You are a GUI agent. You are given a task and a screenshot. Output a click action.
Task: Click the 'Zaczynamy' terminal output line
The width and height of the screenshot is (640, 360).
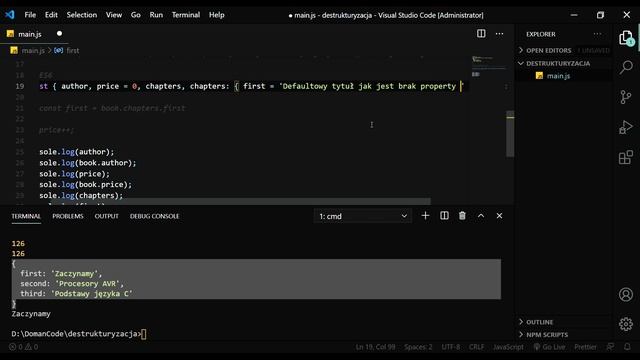pyautogui.click(x=31, y=314)
